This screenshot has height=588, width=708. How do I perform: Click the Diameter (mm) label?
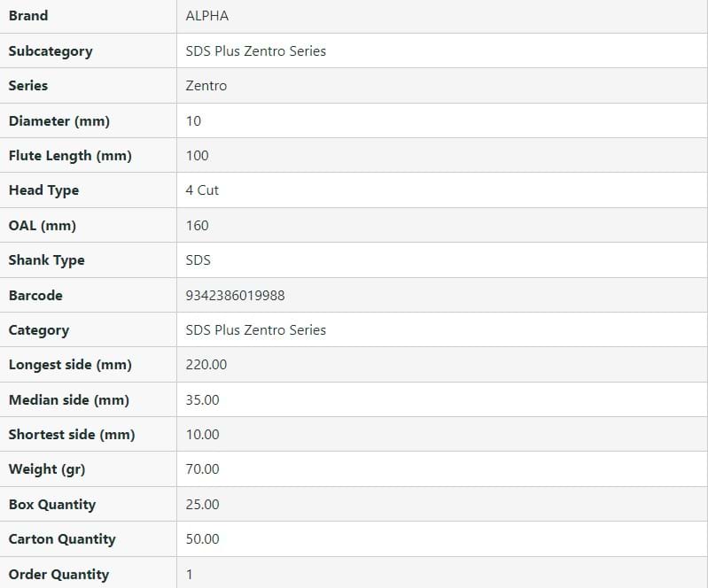[x=59, y=121]
